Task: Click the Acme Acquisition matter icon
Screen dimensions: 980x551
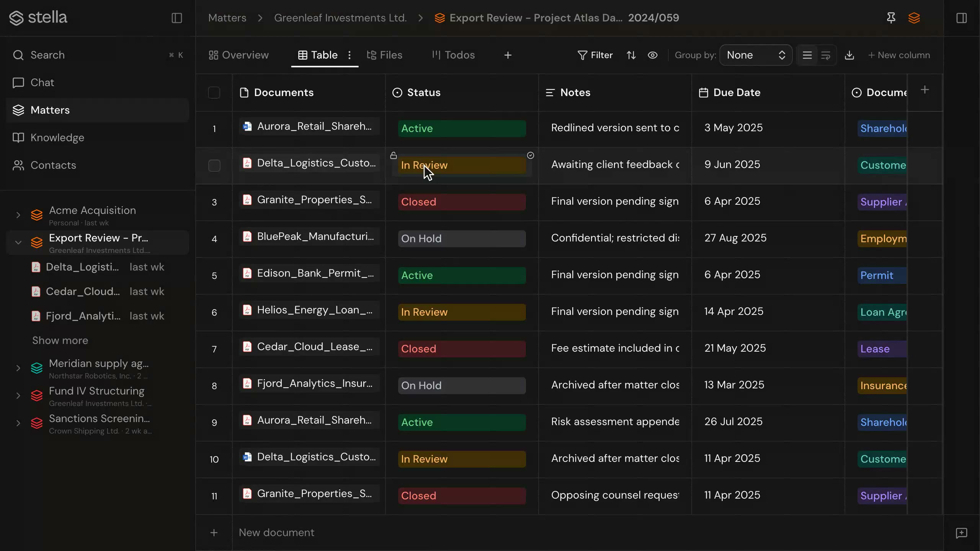Action: pyautogui.click(x=37, y=215)
